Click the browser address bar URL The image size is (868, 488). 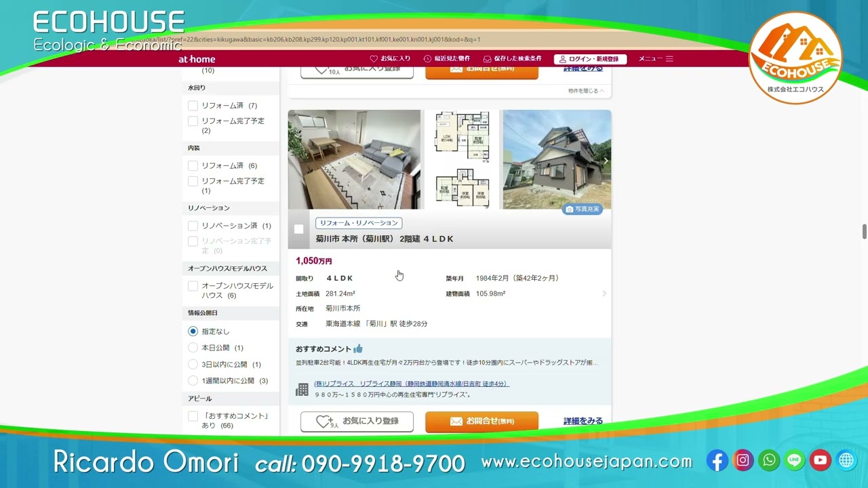coord(307,40)
